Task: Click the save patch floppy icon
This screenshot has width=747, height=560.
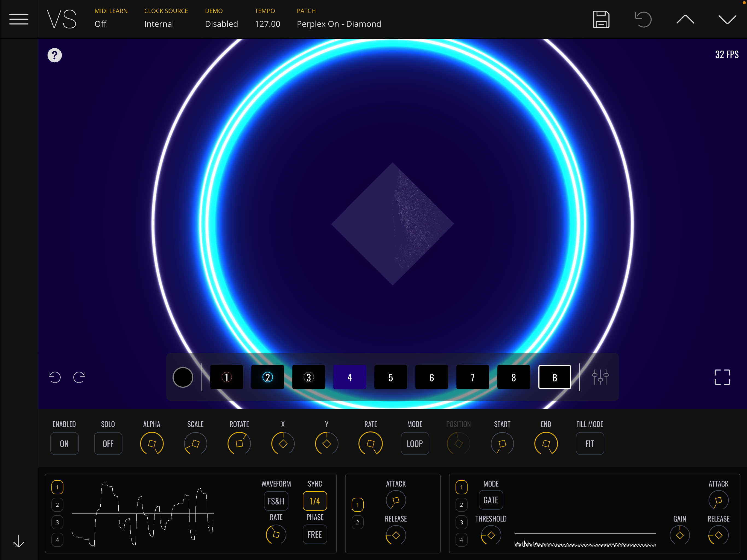Action: (x=601, y=19)
